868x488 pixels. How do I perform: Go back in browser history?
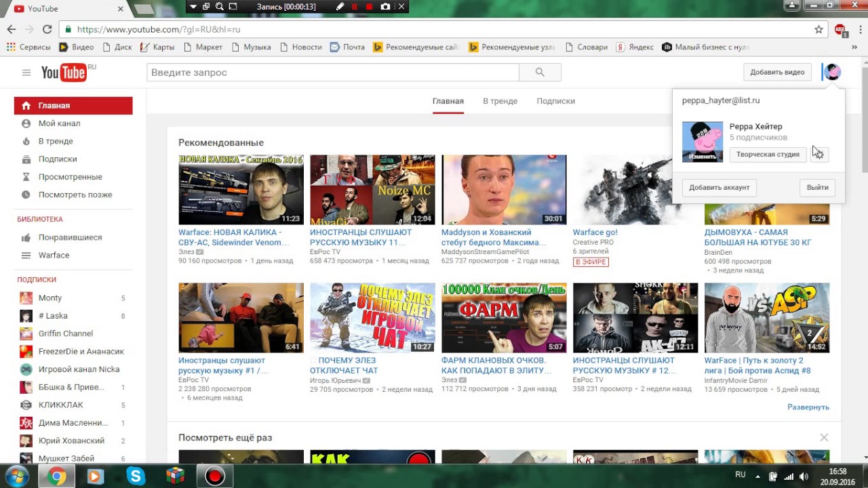tap(12, 30)
